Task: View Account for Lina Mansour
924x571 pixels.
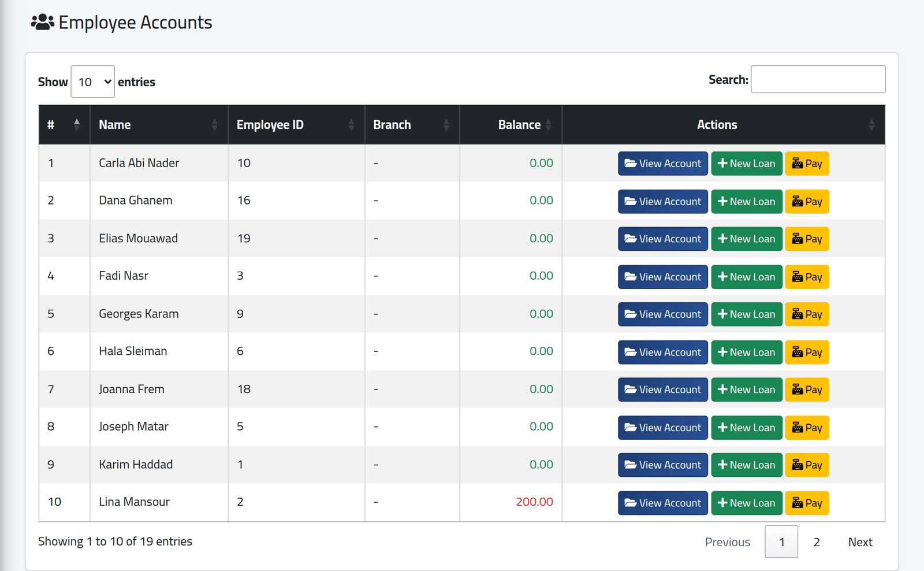Action: (662, 503)
